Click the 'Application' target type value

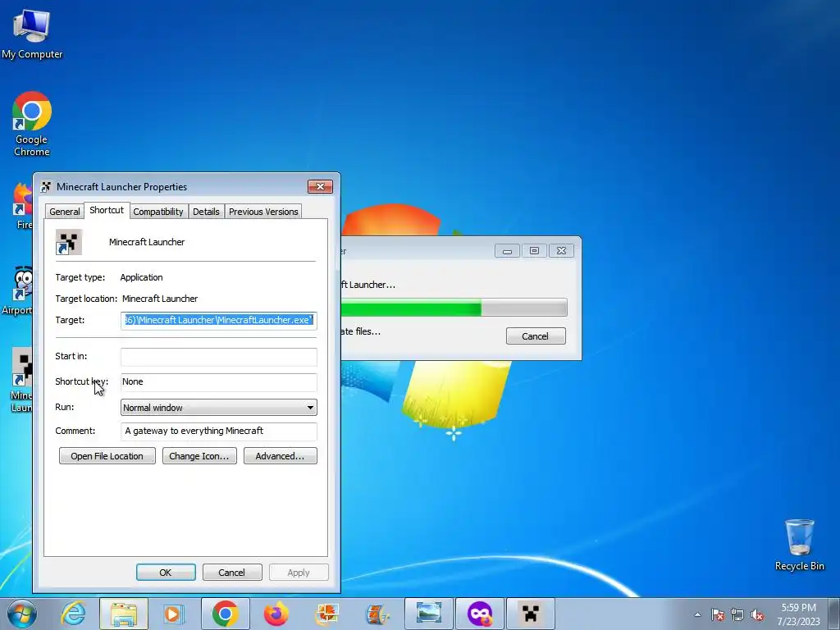(x=141, y=277)
